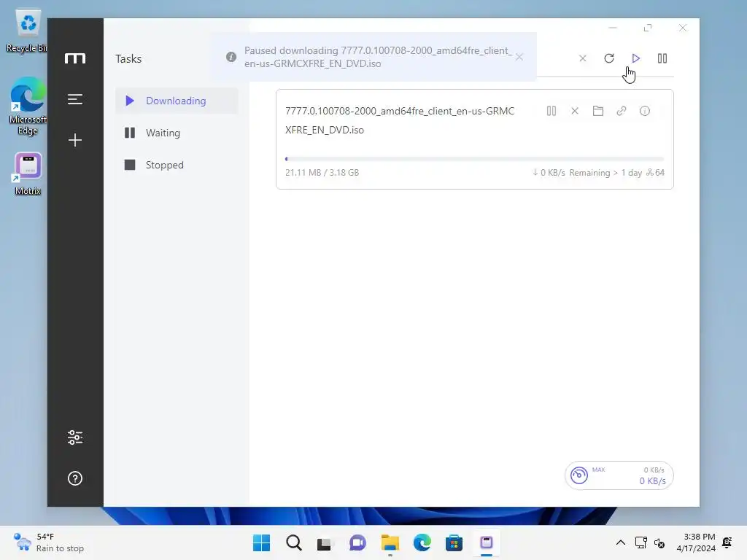747x560 pixels.
Task: Open the clock and calendar
Action: click(696, 542)
